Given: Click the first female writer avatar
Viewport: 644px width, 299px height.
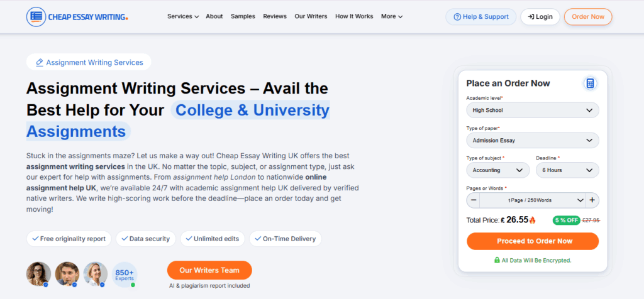Looking at the screenshot, I should tap(38, 274).
